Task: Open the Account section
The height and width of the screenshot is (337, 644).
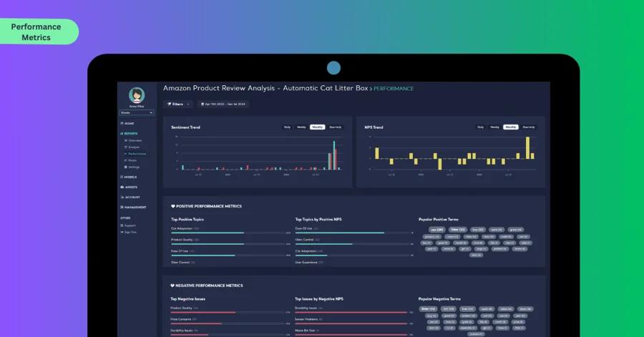Action: tap(130, 197)
